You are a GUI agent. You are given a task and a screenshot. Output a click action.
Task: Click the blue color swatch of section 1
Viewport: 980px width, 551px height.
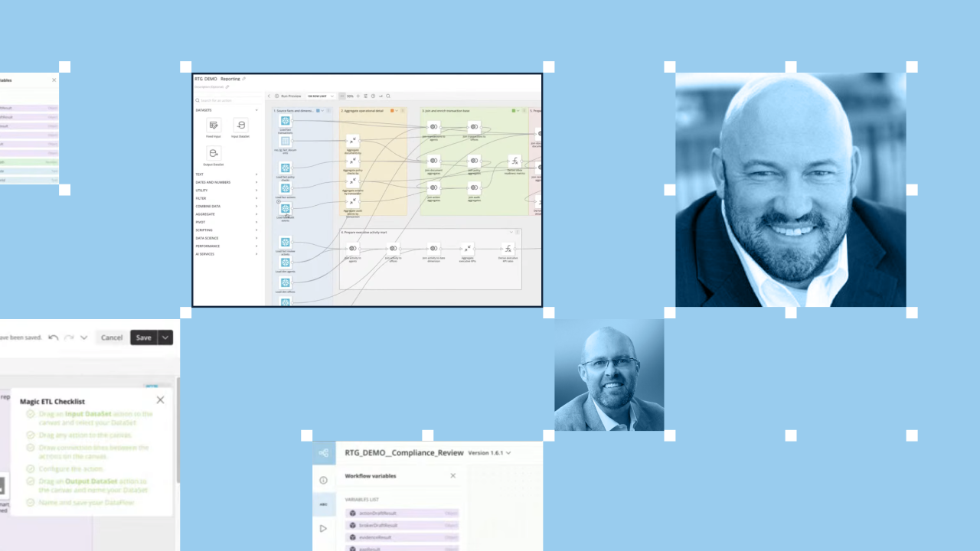[318, 110]
